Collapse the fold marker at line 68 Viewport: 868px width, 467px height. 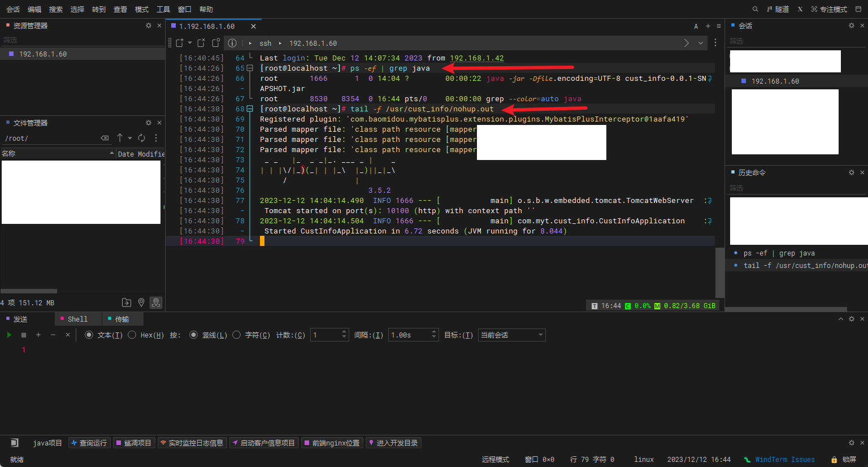[x=250, y=109]
